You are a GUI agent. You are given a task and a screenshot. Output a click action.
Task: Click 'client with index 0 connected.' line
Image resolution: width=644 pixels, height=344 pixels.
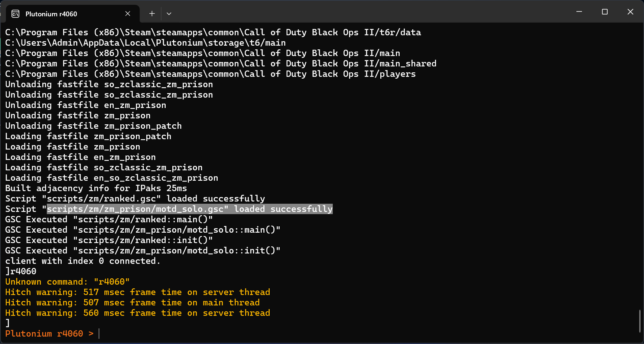click(83, 261)
